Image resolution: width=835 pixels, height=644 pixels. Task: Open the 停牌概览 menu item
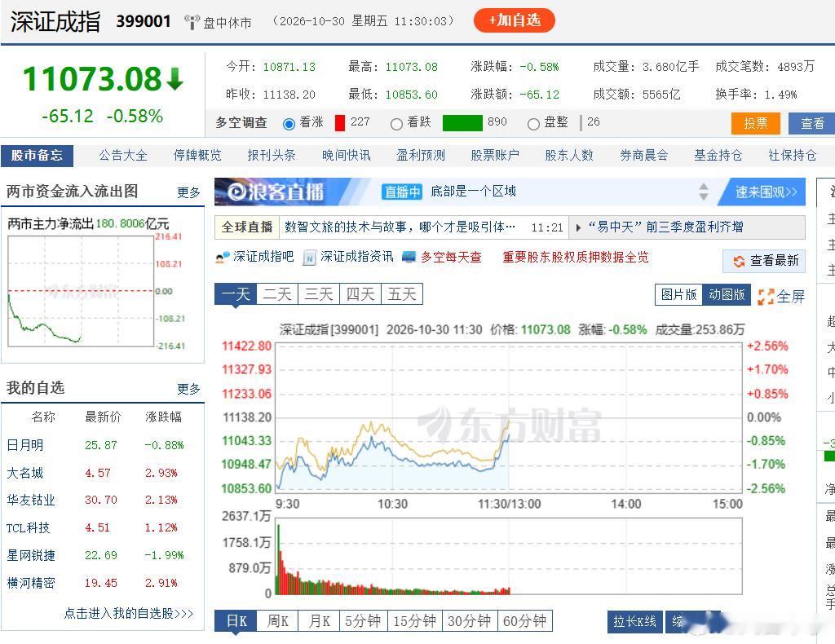197,156
